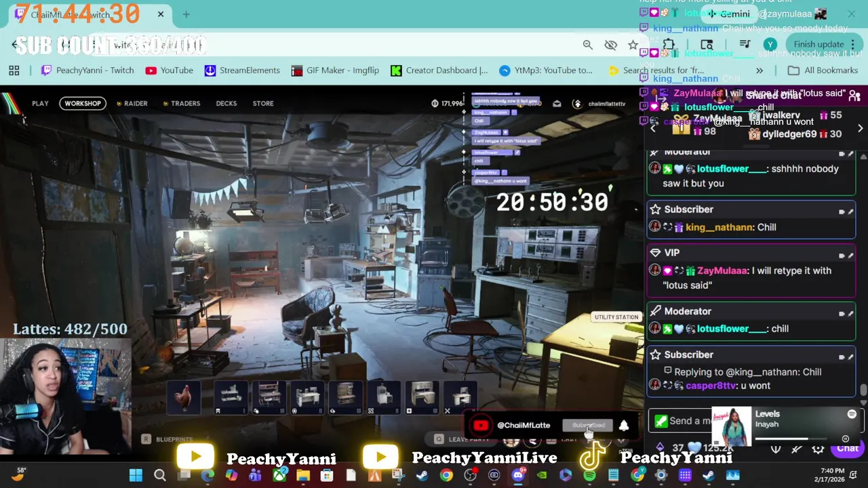Click the green sword icon in chat input
Viewport: 868px width, 488px height.
click(x=660, y=421)
